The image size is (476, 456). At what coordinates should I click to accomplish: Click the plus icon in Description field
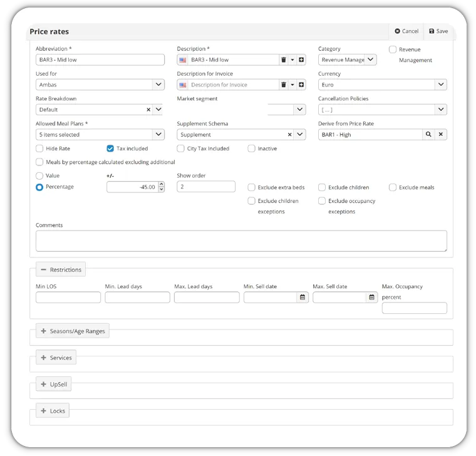301,60
